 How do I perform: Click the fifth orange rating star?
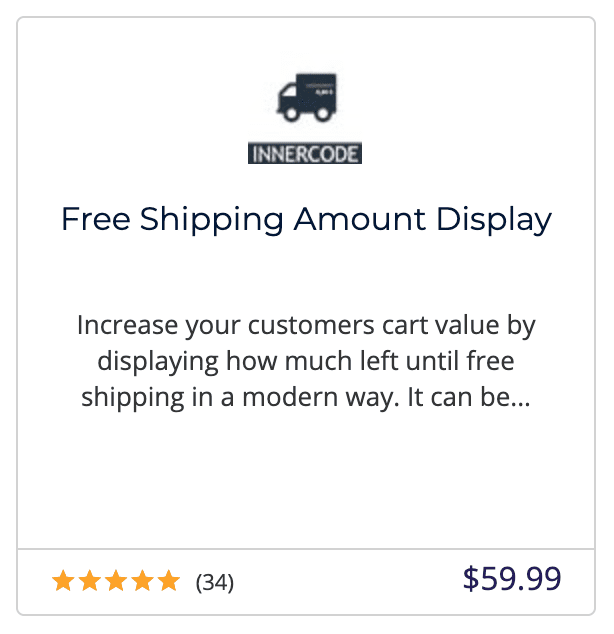168,581
